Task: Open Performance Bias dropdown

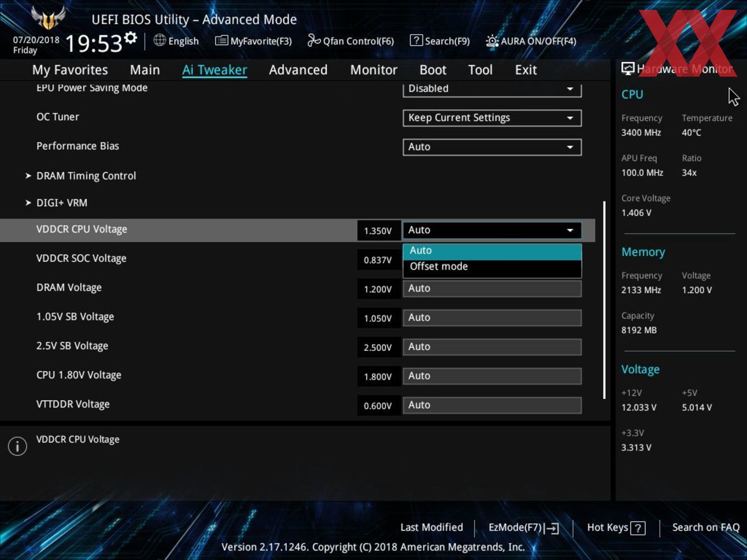Action: pos(492,147)
